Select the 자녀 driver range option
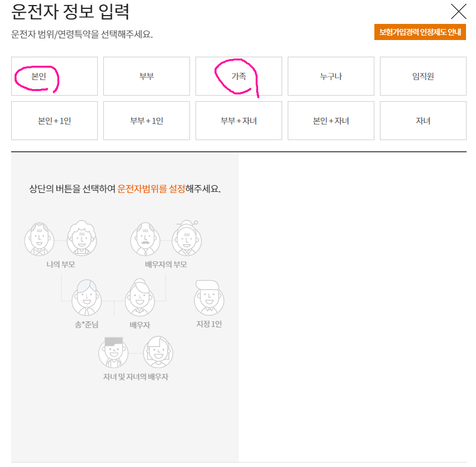This screenshot has height=467, width=476. tap(423, 121)
